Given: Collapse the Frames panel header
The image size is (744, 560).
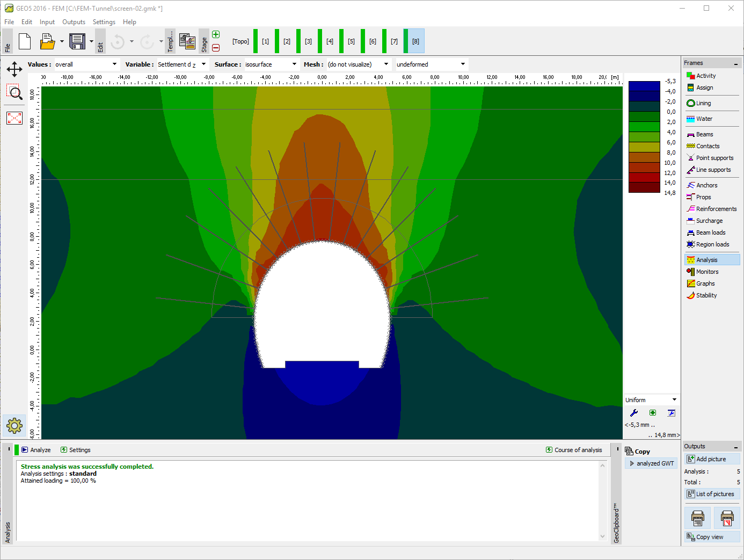Looking at the screenshot, I should [736, 63].
